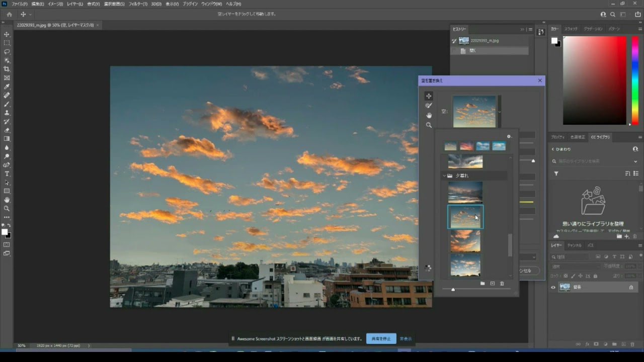Click the Zoom tool in sky dialog
The height and width of the screenshot is (362, 644).
(x=429, y=125)
